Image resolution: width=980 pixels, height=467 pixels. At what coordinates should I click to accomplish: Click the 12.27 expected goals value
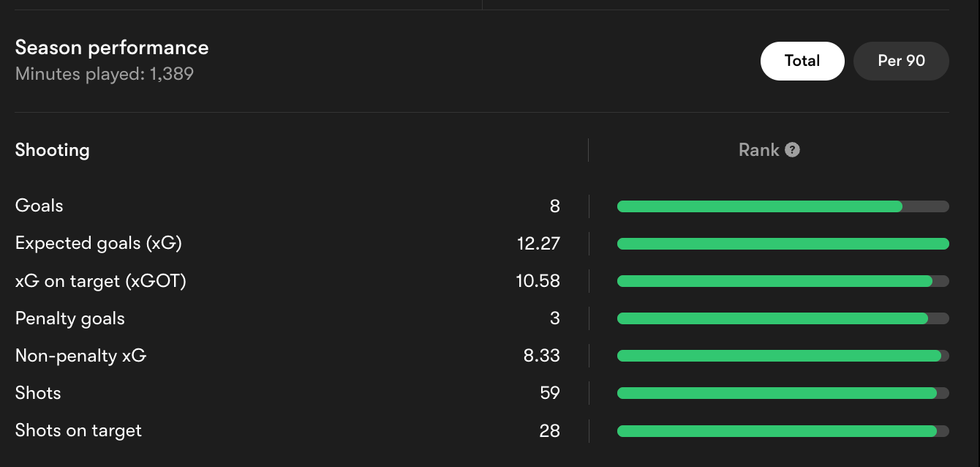pyautogui.click(x=538, y=243)
